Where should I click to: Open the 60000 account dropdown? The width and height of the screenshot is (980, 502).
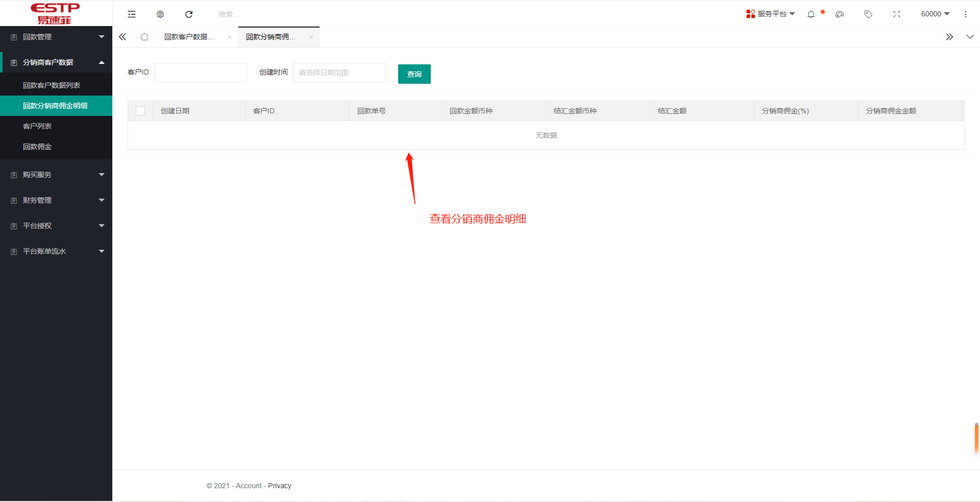(x=935, y=14)
